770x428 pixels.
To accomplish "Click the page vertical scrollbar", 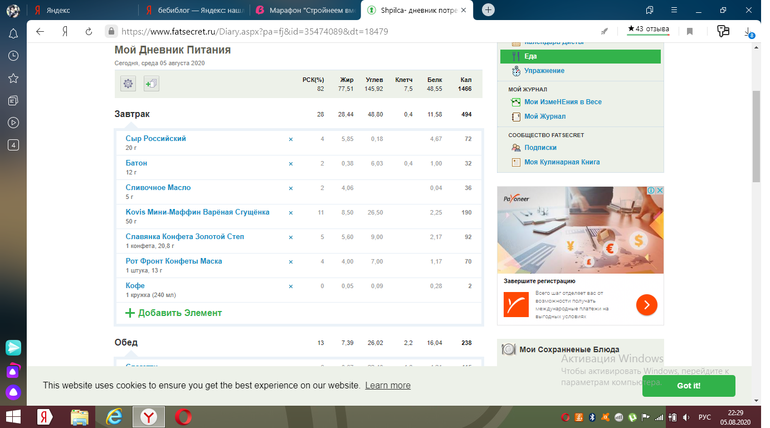I will click(x=756, y=136).
